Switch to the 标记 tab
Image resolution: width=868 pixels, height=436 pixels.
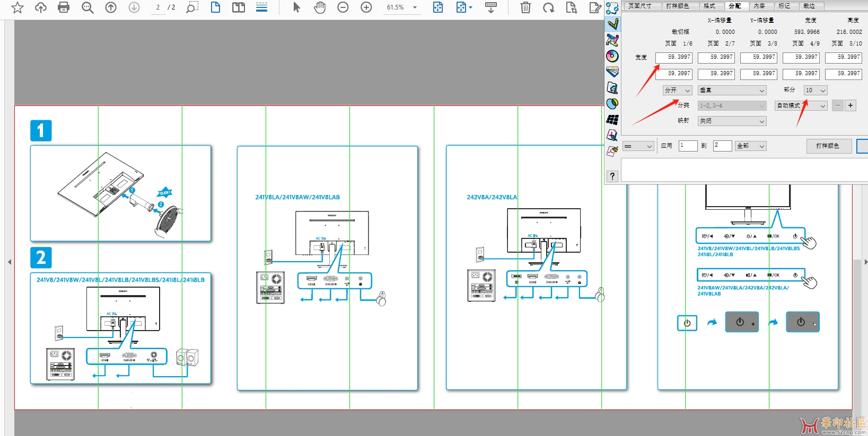pos(784,6)
